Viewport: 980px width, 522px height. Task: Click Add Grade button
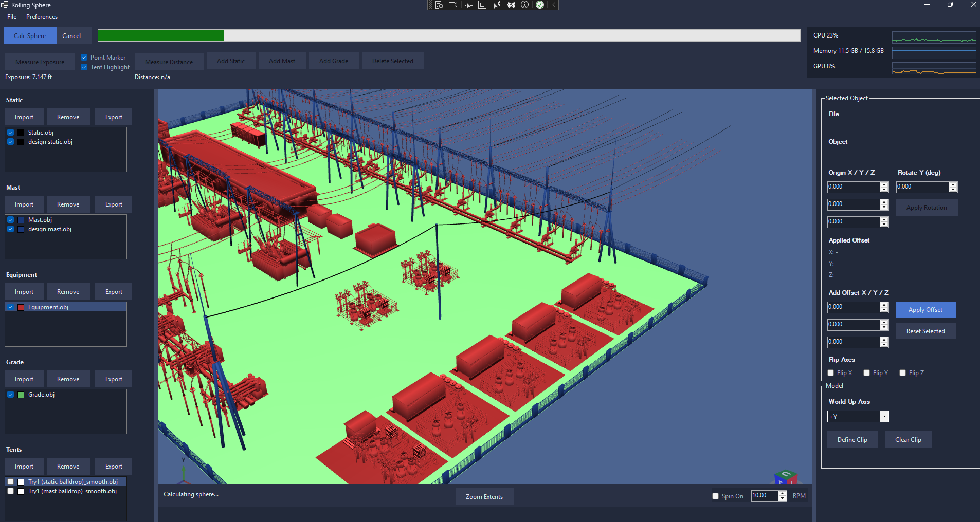334,61
